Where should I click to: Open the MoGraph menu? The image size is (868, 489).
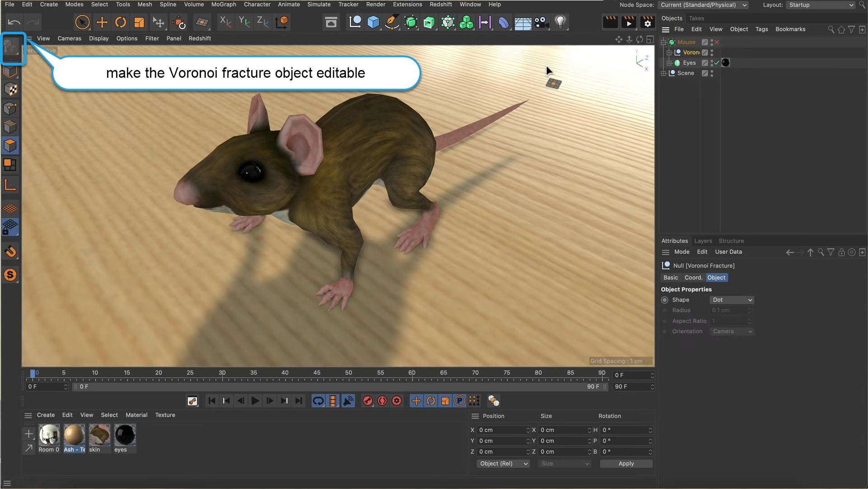(x=223, y=4)
